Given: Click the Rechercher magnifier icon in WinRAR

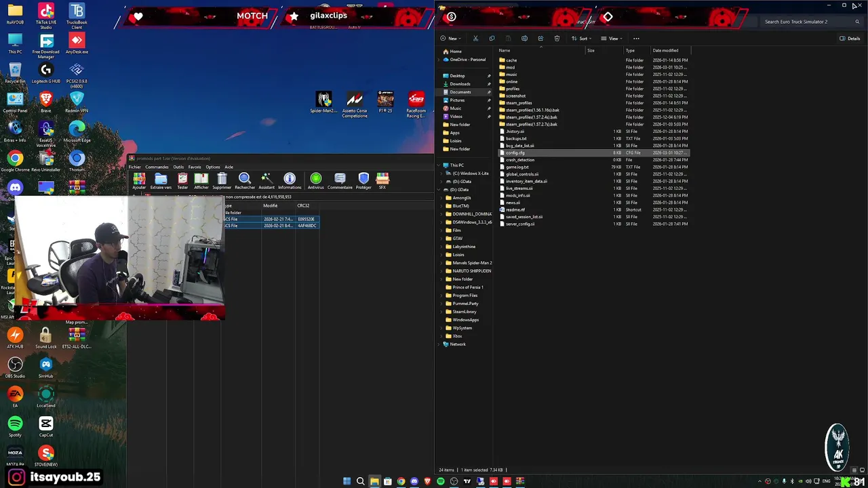Looking at the screenshot, I should point(245,179).
